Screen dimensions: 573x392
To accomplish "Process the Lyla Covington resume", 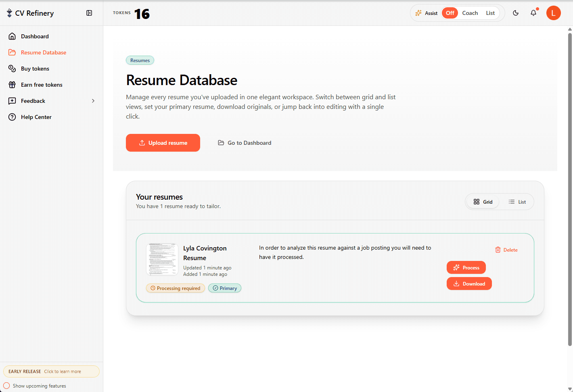I will point(466,267).
